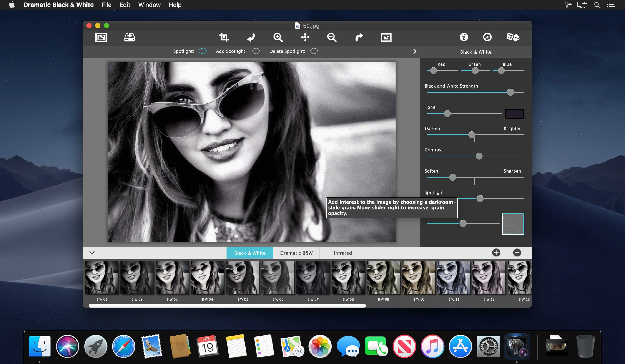Click the remove preset minus button

(517, 253)
